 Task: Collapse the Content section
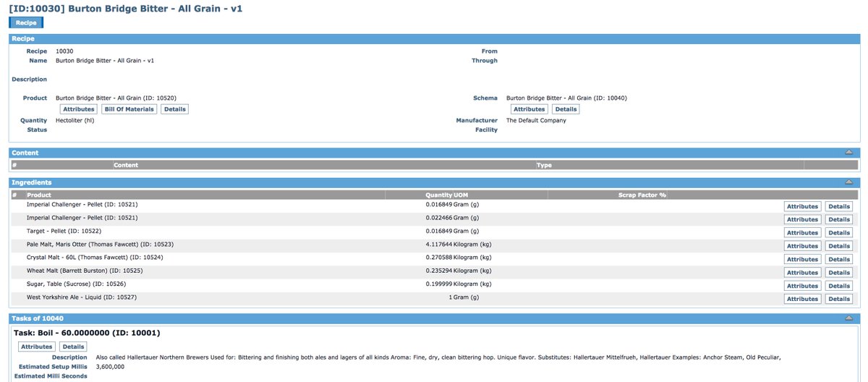pyautogui.click(x=848, y=153)
